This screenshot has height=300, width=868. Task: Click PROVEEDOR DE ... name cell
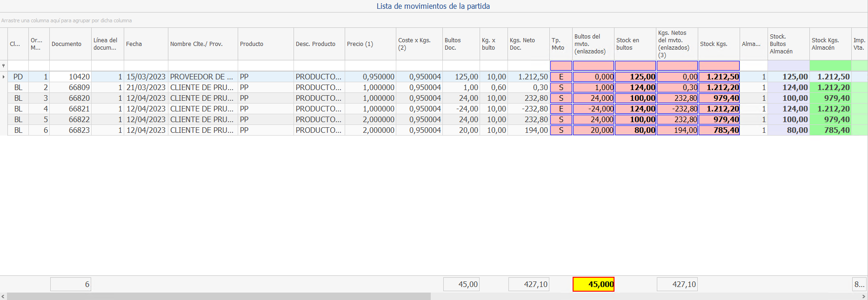pos(203,77)
